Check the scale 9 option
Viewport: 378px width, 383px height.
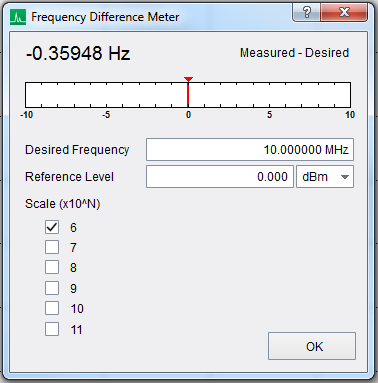[52, 288]
